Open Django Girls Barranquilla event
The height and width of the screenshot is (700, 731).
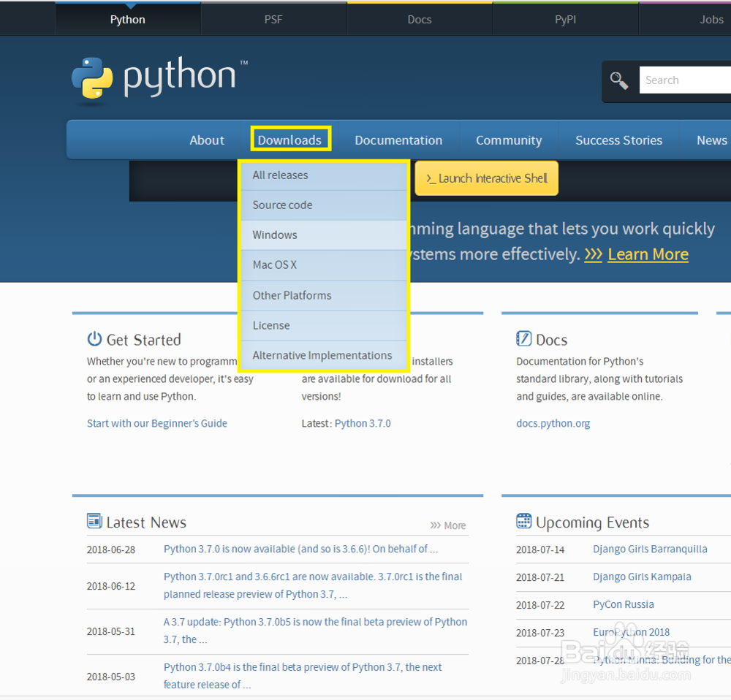(650, 549)
